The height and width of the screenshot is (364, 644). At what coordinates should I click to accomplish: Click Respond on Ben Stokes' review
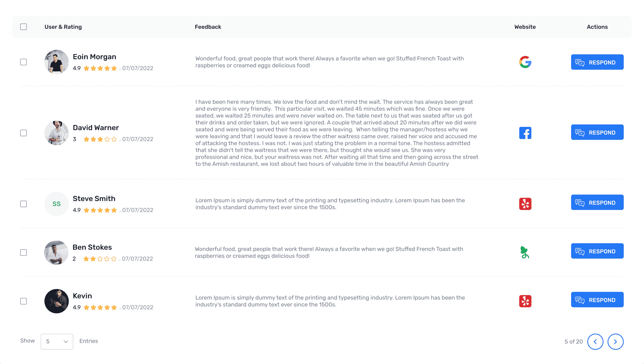[x=597, y=251]
